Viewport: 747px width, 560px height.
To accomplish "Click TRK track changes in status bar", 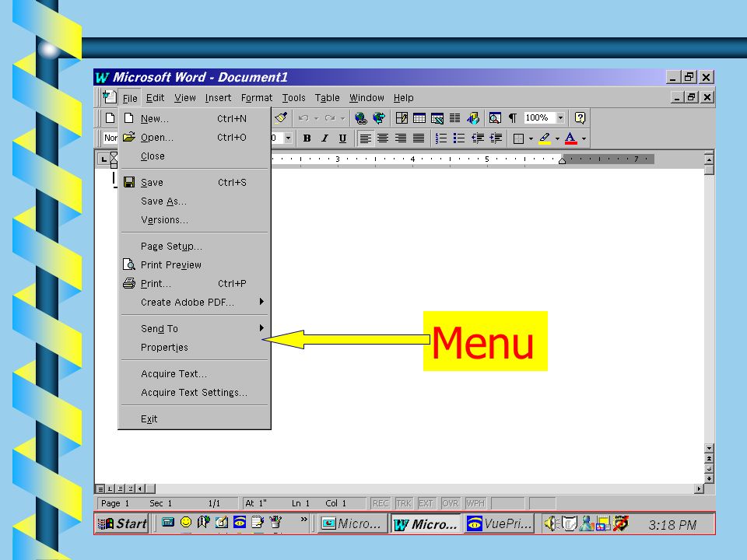I will point(404,503).
